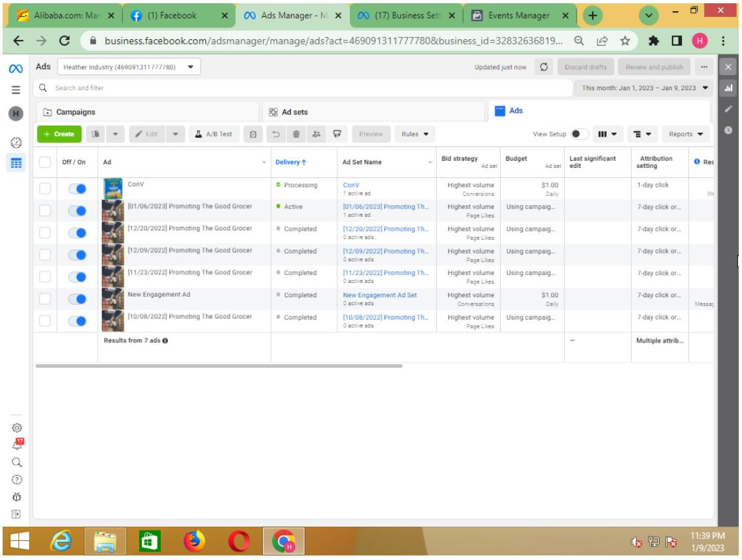Click the undo arrow icon in toolbar
This screenshot has width=742, height=560.
(276, 135)
